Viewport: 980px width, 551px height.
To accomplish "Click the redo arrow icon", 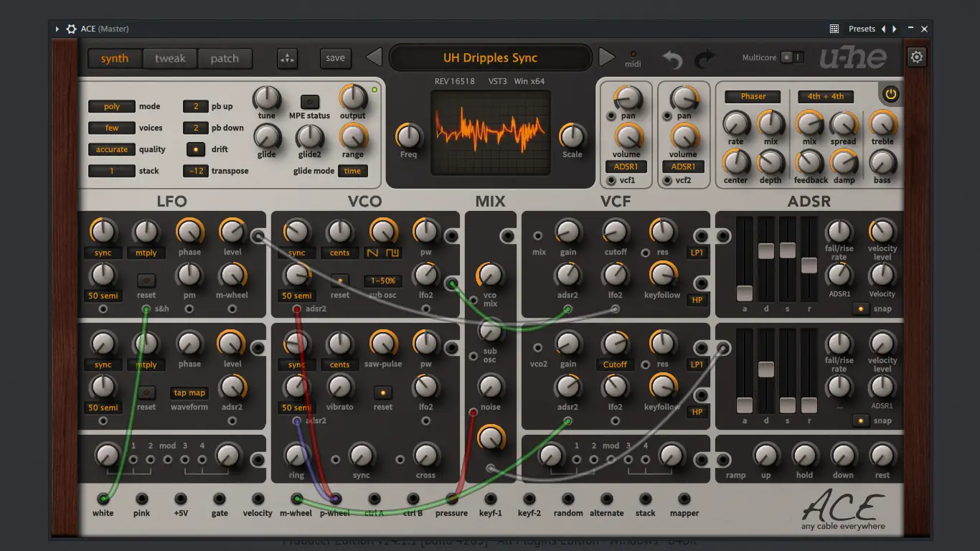I will click(x=705, y=59).
